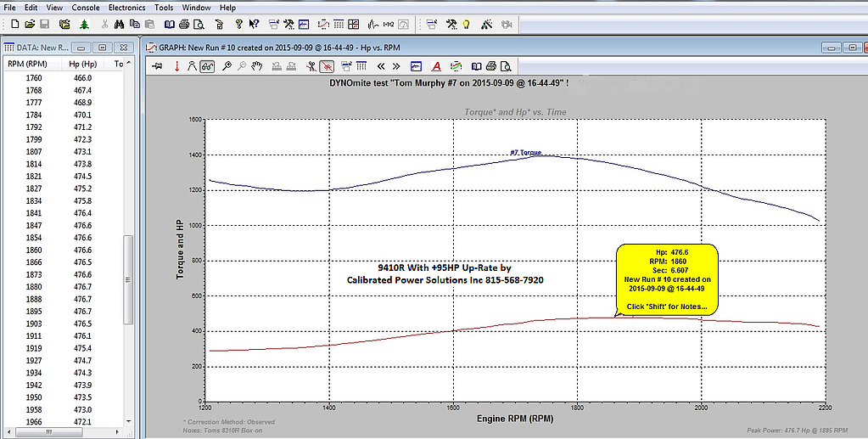Click the crossed tools icon beside the lightbulb
This screenshot has width=868, height=439.
[451, 25]
